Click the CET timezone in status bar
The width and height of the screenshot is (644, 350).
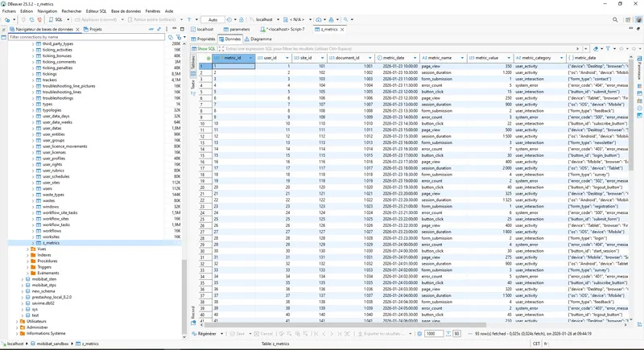pos(536,344)
